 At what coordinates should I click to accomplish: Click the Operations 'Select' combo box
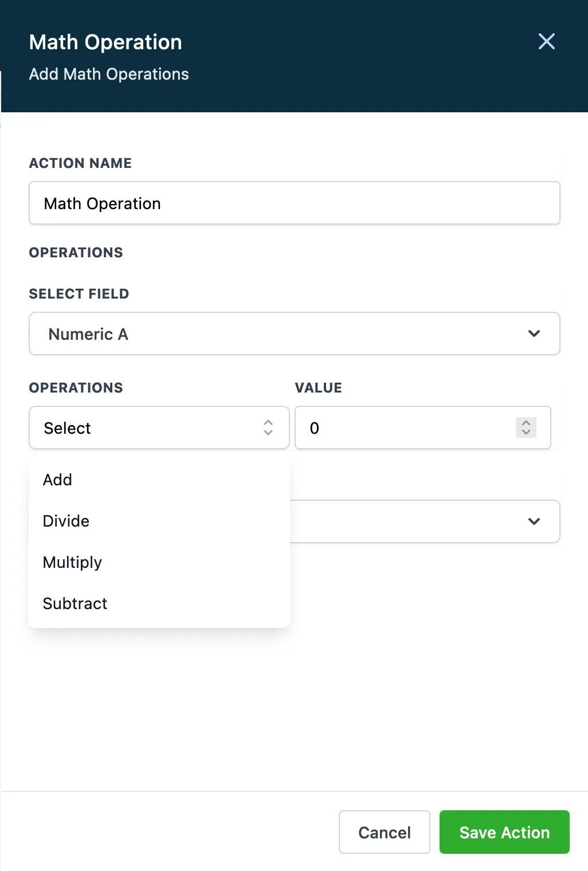click(x=149, y=428)
